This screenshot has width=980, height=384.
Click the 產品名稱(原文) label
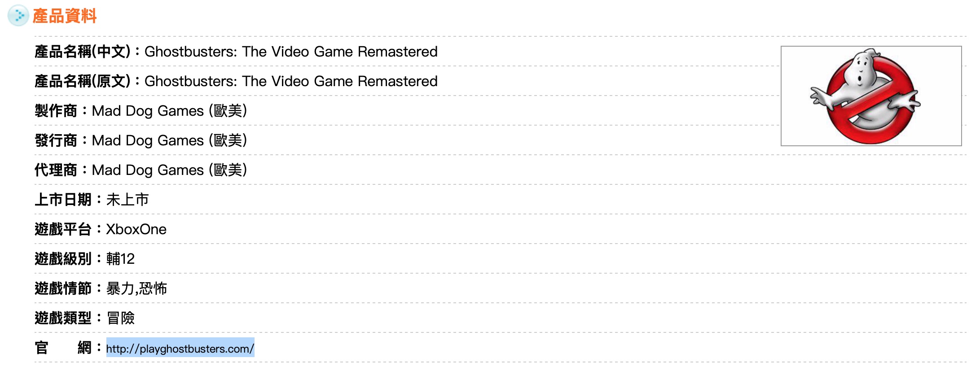tap(82, 81)
